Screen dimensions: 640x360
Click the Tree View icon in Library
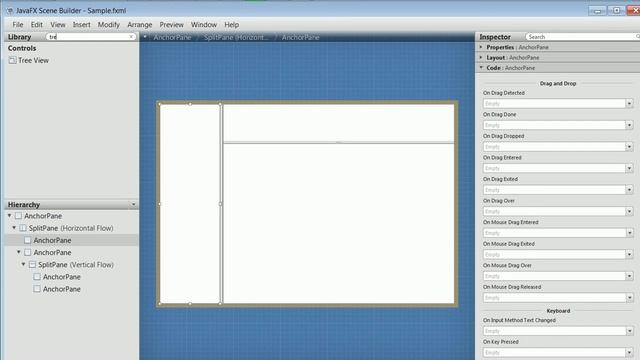pos(13,60)
